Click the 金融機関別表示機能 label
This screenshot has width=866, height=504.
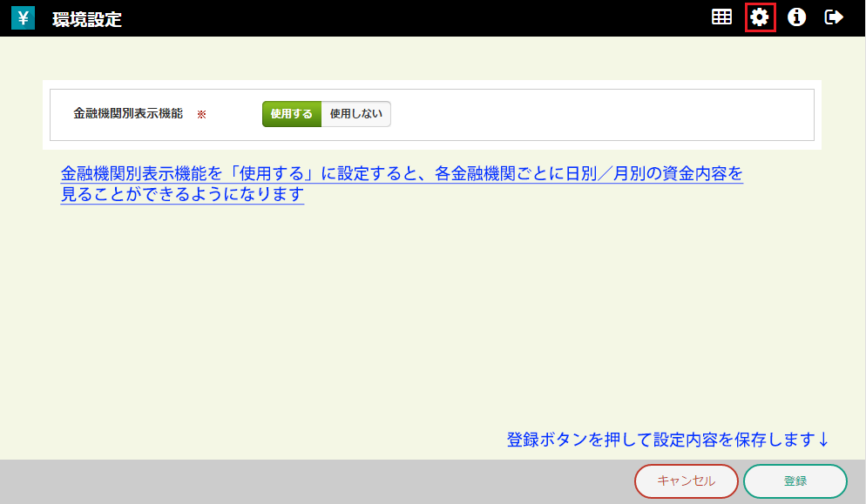click(x=128, y=113)
